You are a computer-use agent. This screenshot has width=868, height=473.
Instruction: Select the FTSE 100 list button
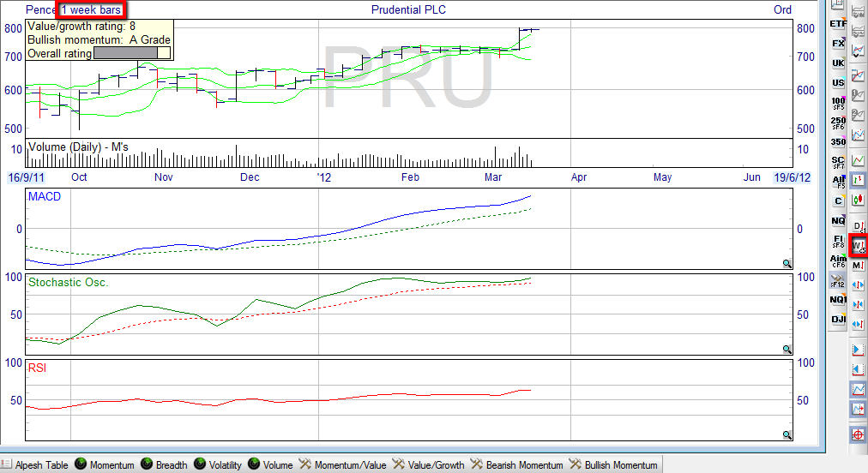click(838, 102)
